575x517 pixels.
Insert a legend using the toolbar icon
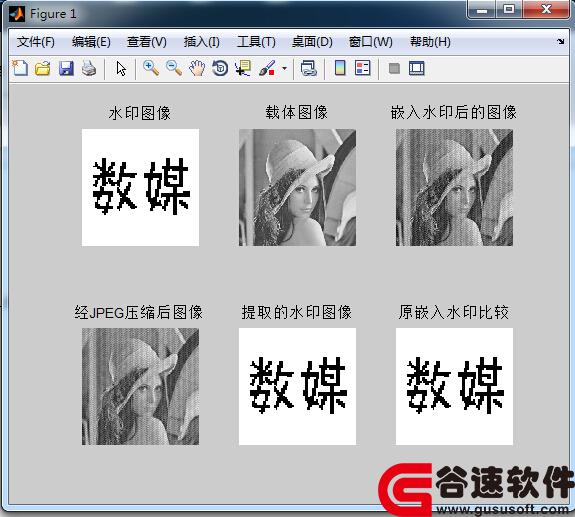[363, 68]
